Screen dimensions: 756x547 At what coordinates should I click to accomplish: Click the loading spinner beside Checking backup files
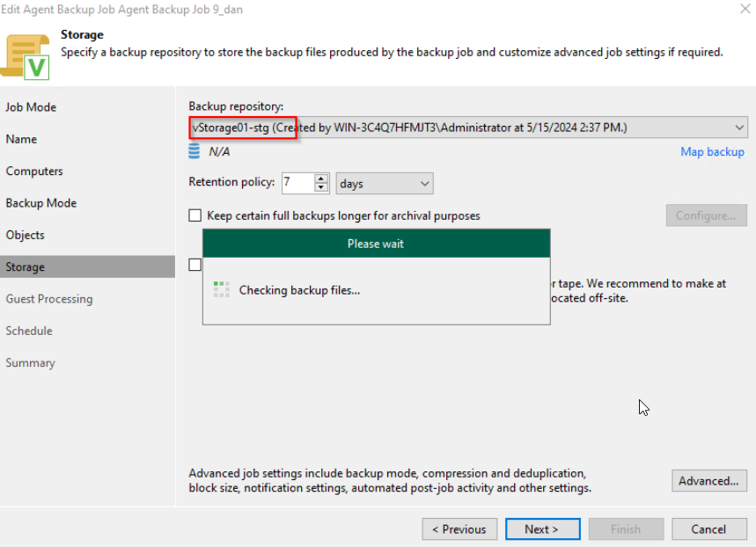point(222,289)
